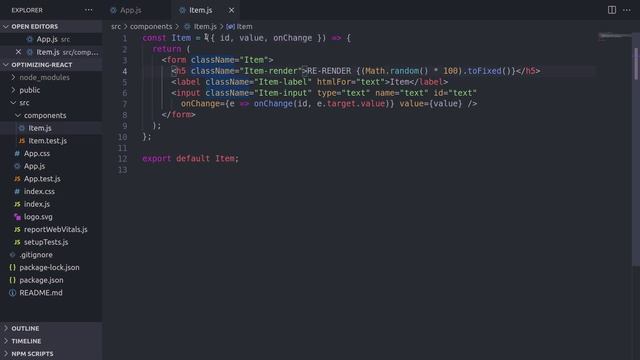The width and height of the screenshot is (640, 360).
Task: Collapse the OPTIMIZING-REACT folder section
Action: click(x=51, y=65)
